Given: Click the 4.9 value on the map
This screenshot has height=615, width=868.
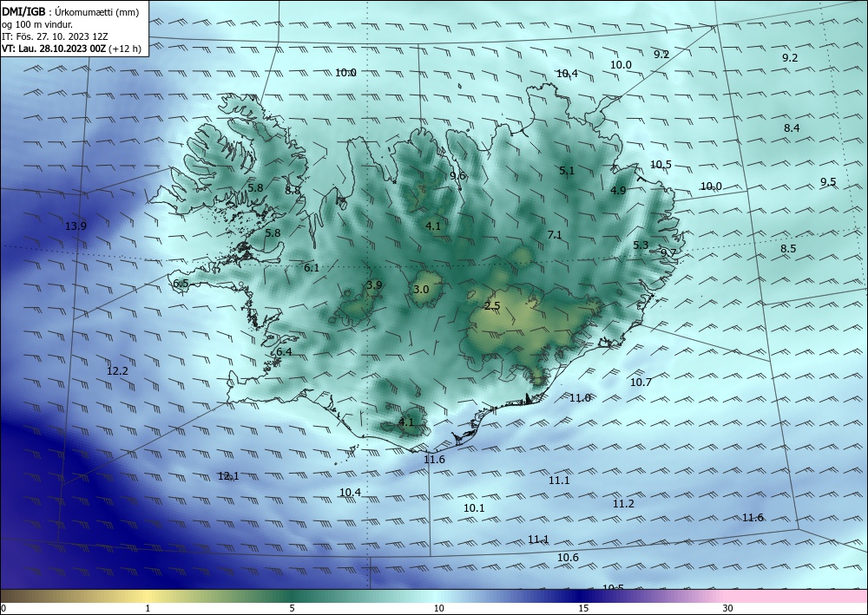Looking at the screenshot, I should click(x=618, y=190).
